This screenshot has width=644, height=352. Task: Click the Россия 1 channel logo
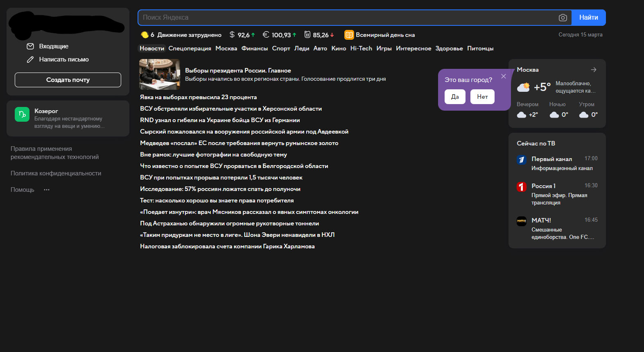522,187
